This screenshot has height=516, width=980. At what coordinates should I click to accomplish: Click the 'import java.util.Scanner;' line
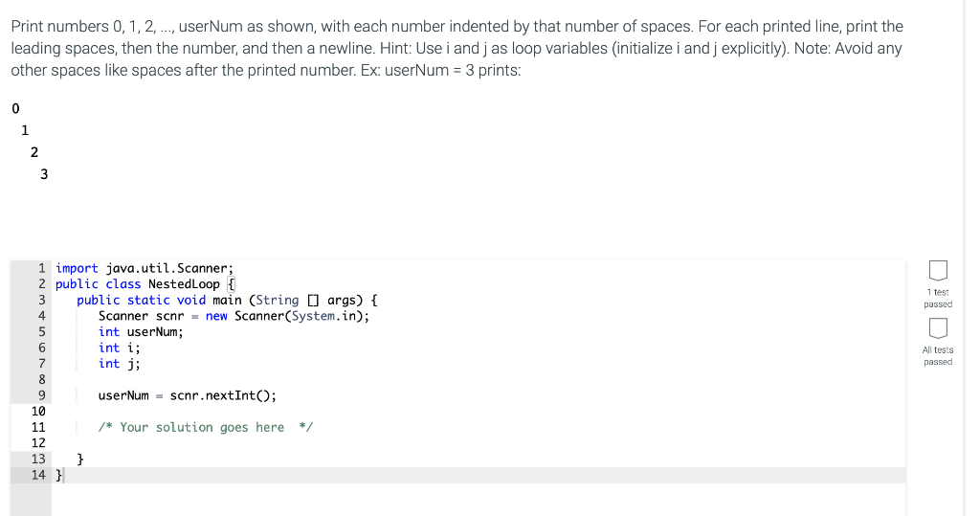tap(145, 268)
